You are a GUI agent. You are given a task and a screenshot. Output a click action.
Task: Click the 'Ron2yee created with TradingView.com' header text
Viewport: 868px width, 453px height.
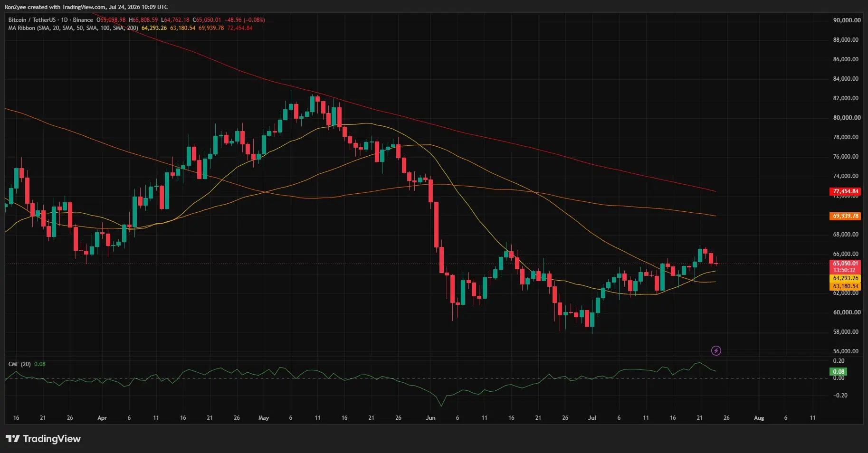[x=56, y=7]
